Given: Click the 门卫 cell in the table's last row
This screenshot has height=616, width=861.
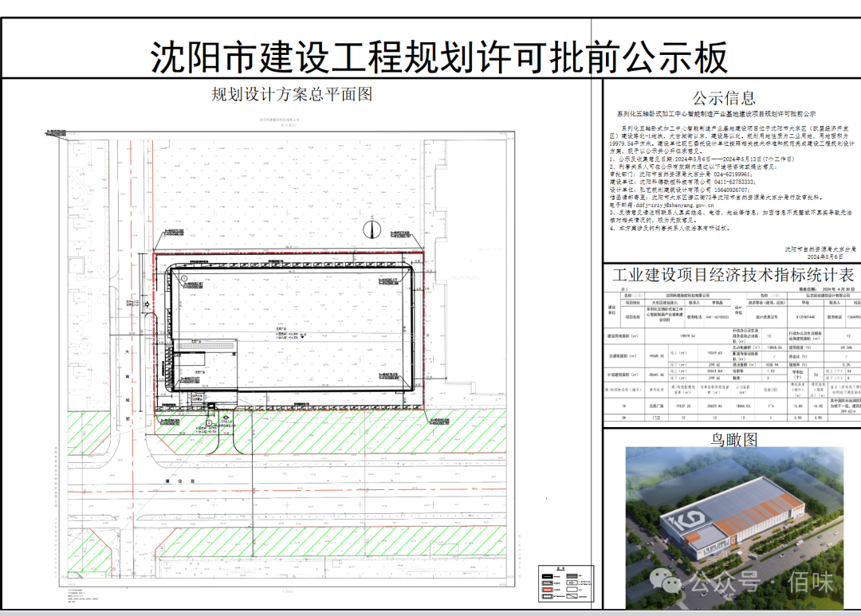Looking at the screenshot, I should click(657, 418).
